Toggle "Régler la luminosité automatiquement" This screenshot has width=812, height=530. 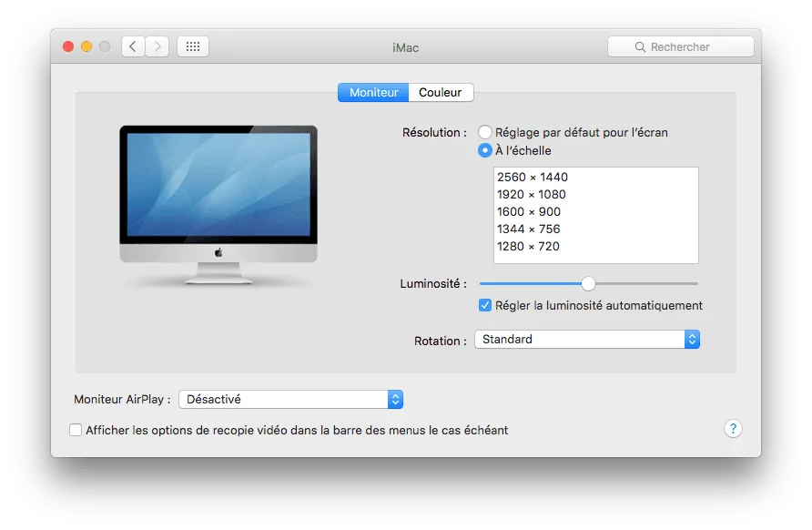[485, 305]
